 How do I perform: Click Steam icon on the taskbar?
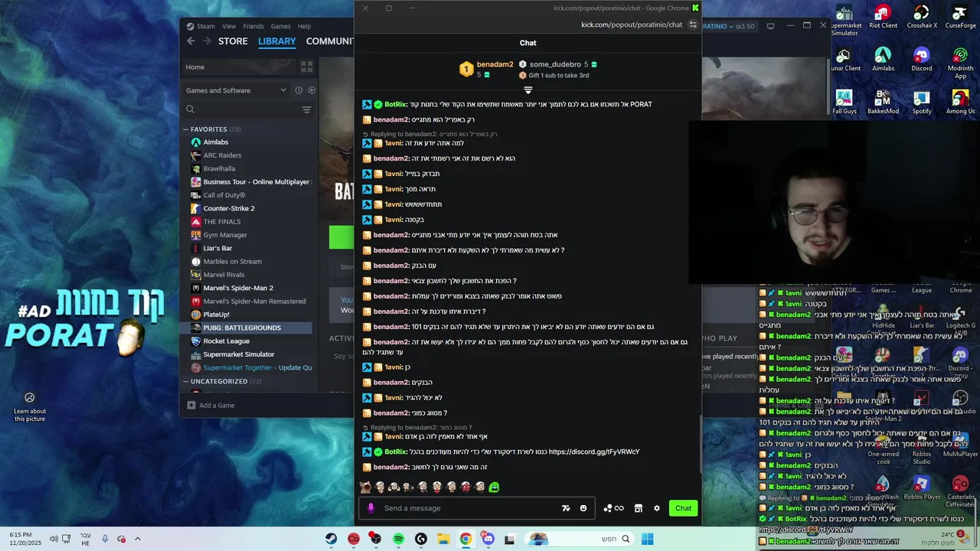(x=331, y=539)
